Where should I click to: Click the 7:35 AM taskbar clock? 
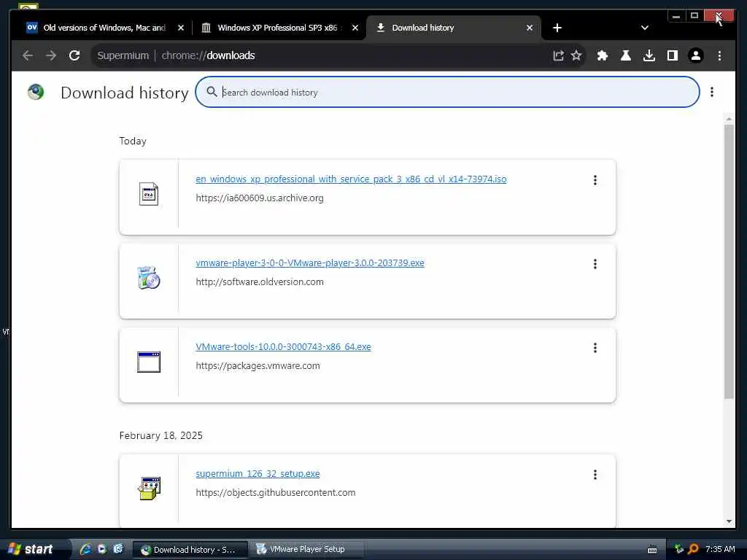click(720, 549)
